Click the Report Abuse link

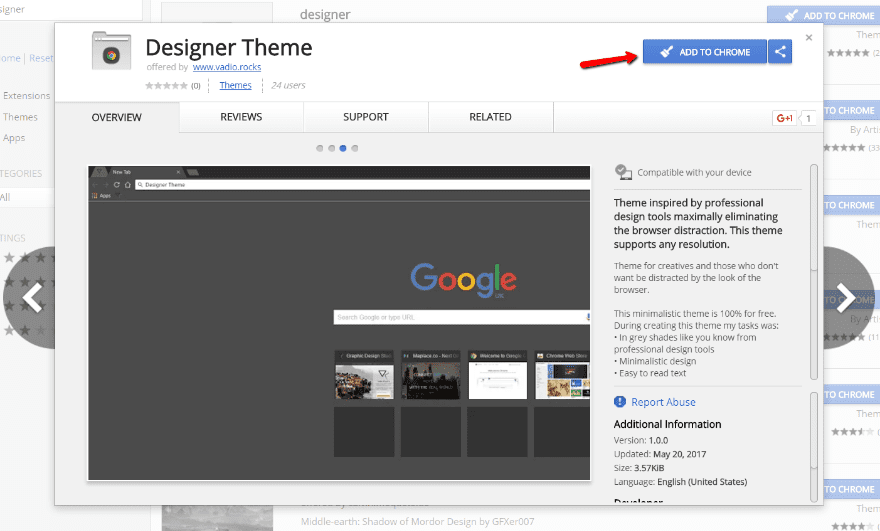click(x=663, y=402)
